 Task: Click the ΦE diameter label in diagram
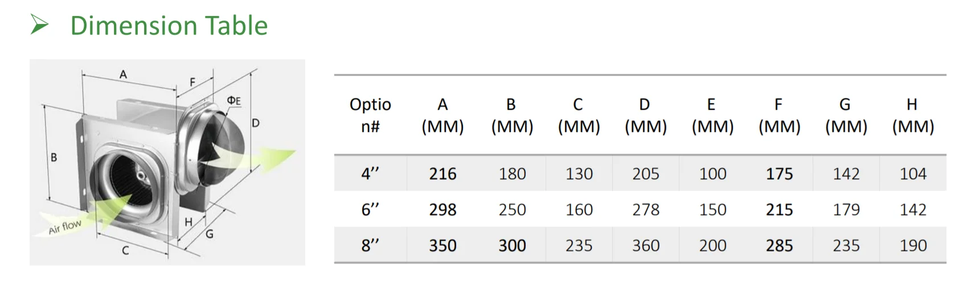[x=233, y=101]
